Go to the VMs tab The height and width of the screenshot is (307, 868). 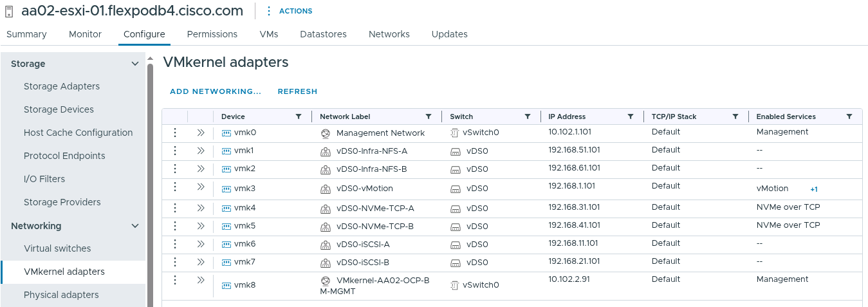[x=269, y=34]
